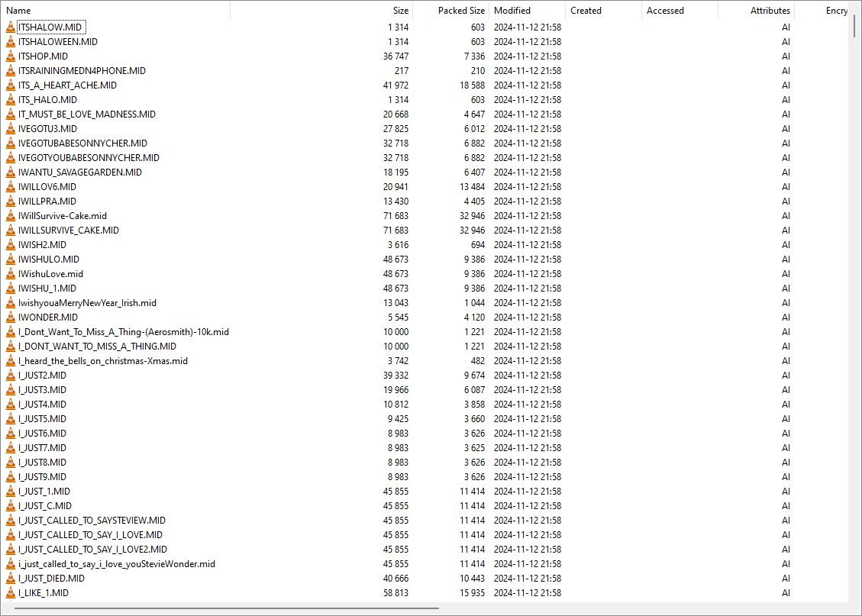Select file I_JUST9.MID

point(42,477)
